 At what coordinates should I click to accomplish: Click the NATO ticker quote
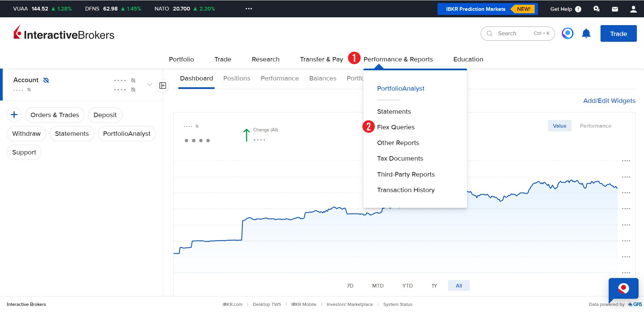[184, 9]
